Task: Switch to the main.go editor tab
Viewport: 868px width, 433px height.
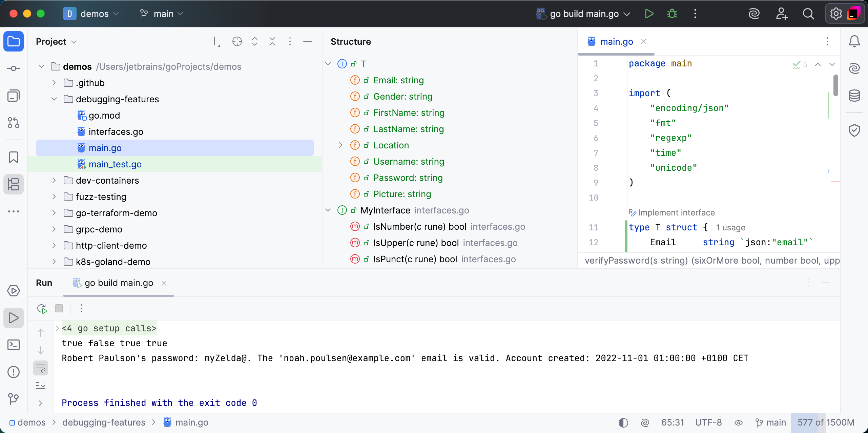Action: 616,41
